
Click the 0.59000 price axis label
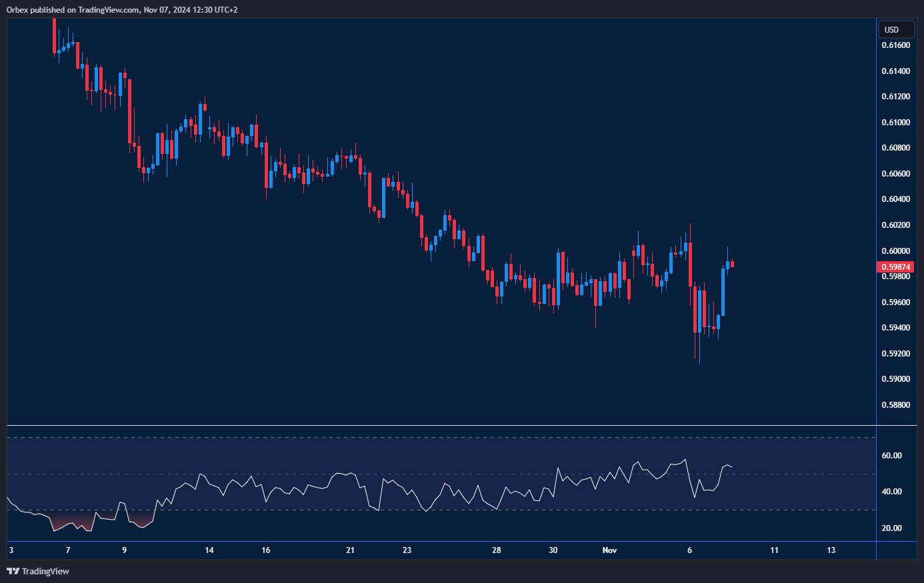[x=895, y=379]
